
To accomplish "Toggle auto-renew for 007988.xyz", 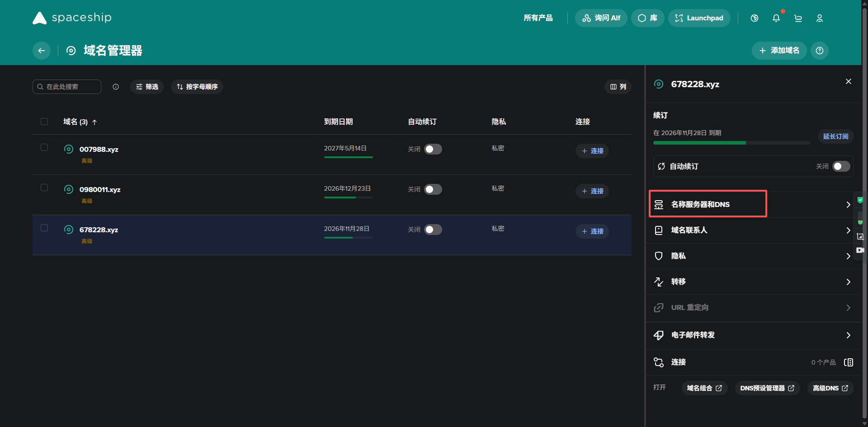I will coord(433,149).
